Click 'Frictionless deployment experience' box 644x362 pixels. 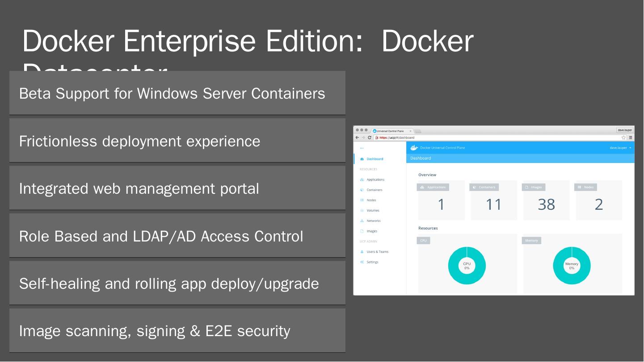click(177, 141)
